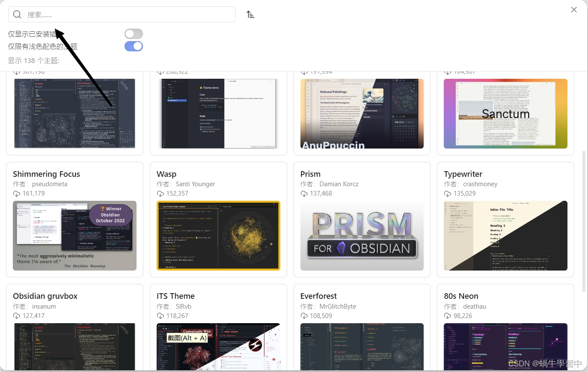Open the AnuPpuccin theme preview image
588x372 pixels.
(x=362, y=113)
